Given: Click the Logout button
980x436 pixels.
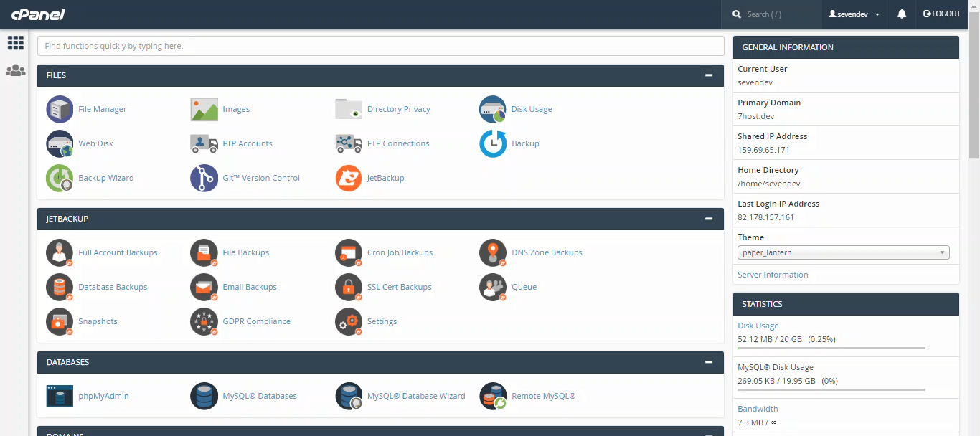Looking at the screenshot, I should [942, 14].
